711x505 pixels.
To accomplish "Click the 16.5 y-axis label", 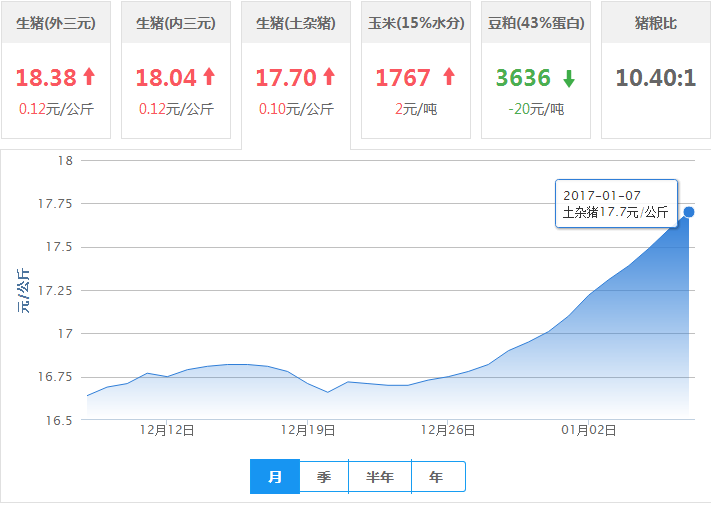I will click(59, 421).
